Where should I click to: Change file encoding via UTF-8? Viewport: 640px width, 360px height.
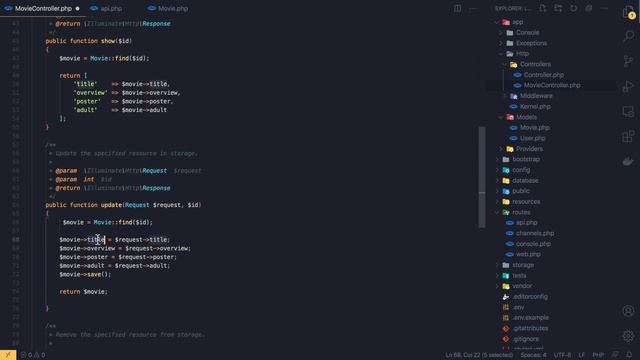[x=562, y=355]
